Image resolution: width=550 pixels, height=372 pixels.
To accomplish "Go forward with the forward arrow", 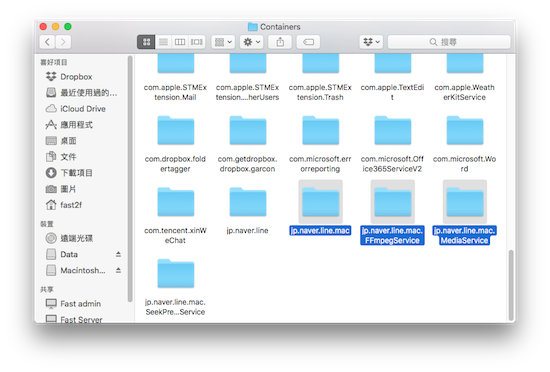I will pyautogui.click(x=63, y=42).
